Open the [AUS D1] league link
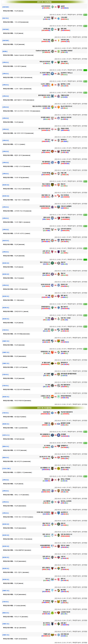Image resolution: width=88 pixels, height=644 pixels. 6,241
